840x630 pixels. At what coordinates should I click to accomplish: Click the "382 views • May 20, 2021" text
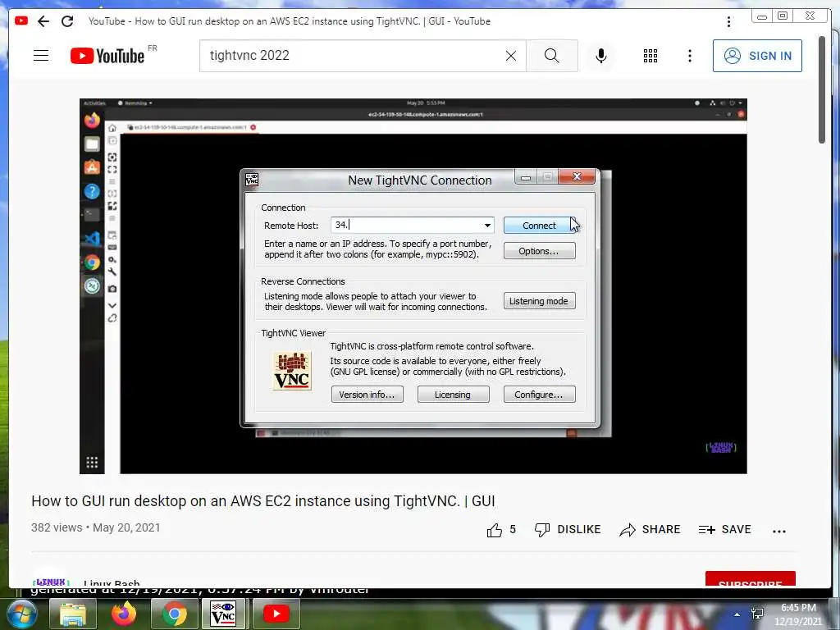click(96, 527)
